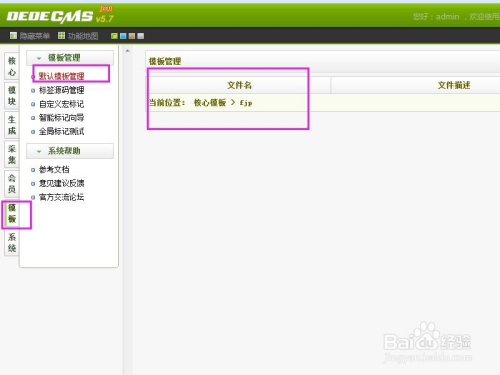500x375 pixels.
Task: Open 意见建议反馈 link
Action: click(x=61, y=183)
